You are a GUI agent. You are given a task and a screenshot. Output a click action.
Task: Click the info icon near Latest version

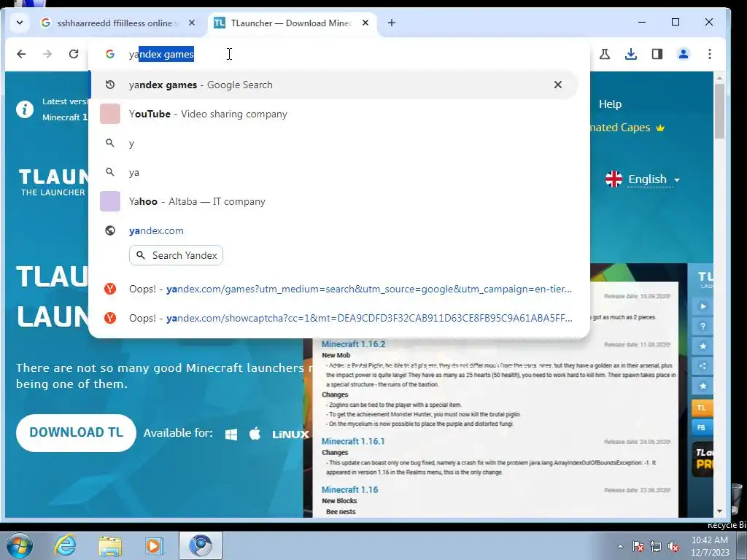[x=25, y=109]
